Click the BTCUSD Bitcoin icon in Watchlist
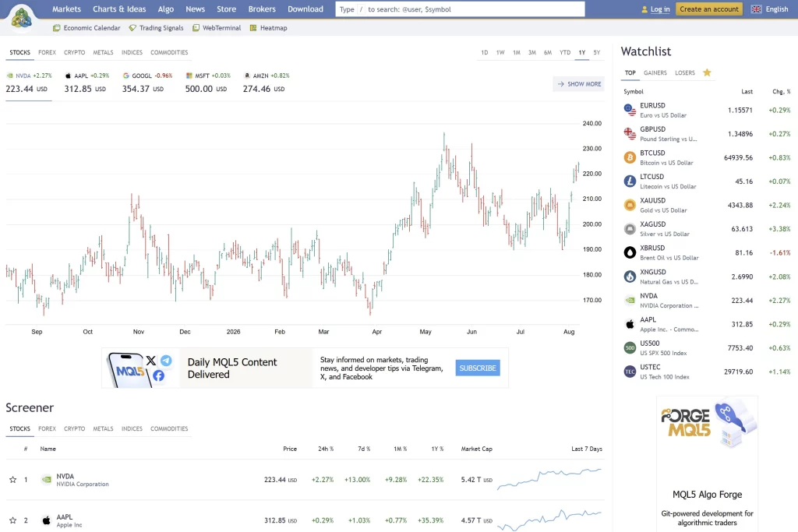798x532 pixels. [x=630, y=157]
